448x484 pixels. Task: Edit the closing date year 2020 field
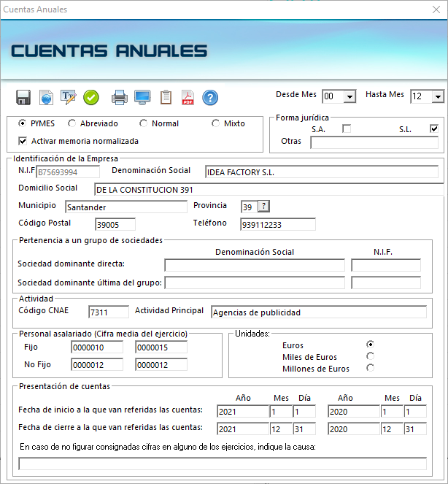(354, 429)
